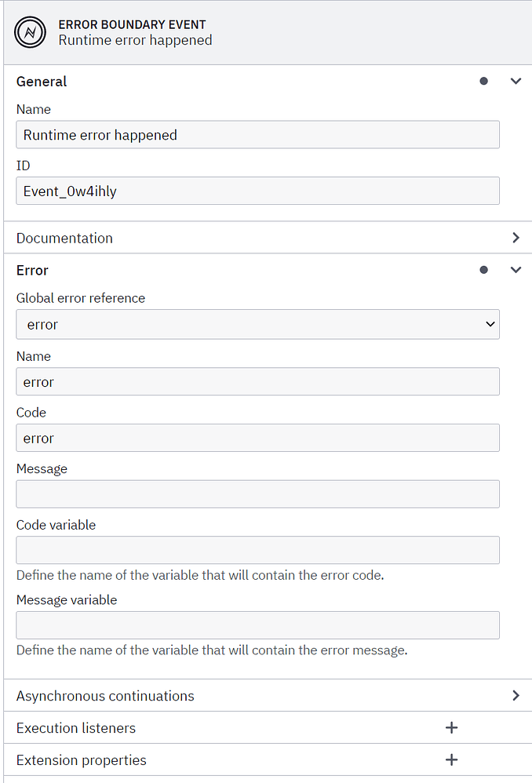Add an extension property with plus icon

coord(452,759)
